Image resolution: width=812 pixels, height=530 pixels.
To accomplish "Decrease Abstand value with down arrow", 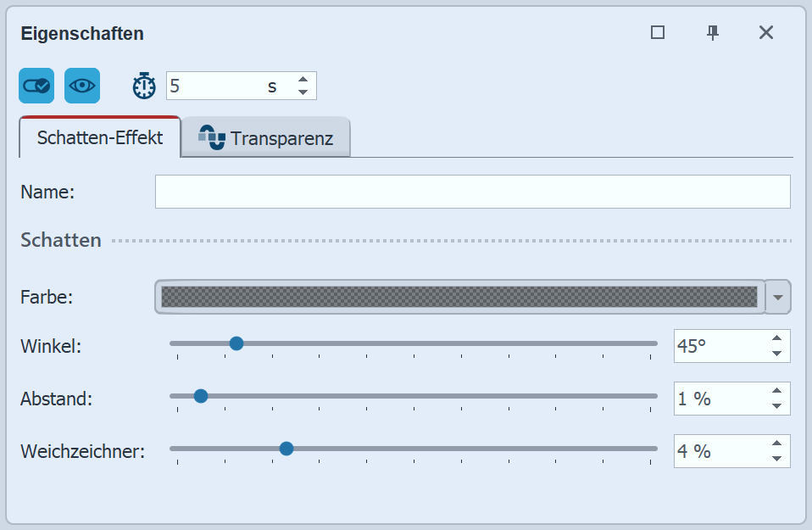I will (x=776, y=405).
